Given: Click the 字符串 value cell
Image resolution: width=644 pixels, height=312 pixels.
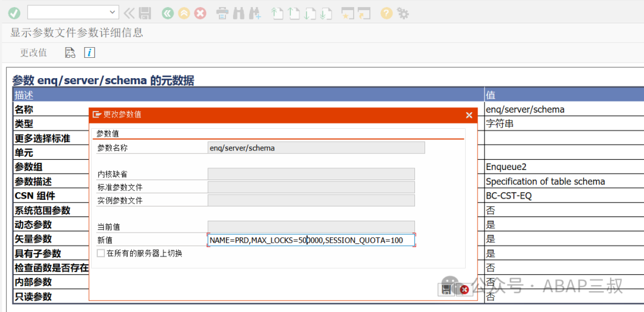Looking at the screenshot, I should click(500, 123).
